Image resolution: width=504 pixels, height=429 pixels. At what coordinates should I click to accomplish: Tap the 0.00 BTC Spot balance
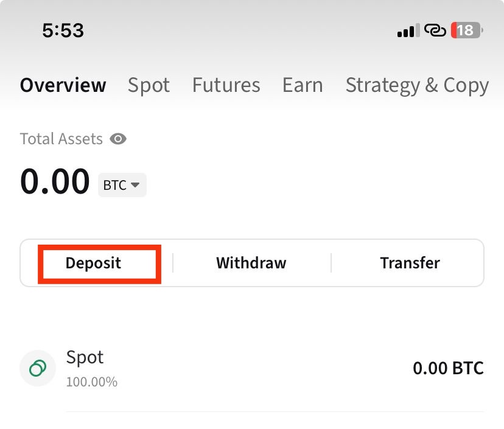(x=448, y=368)
